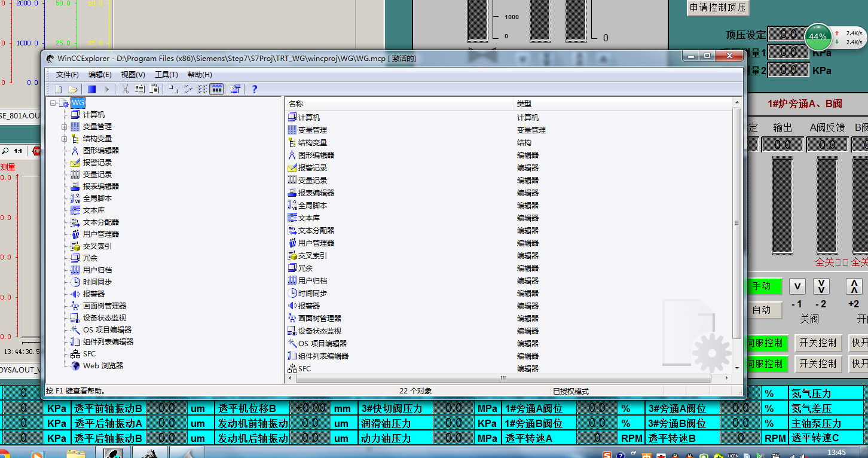Click the 申请控制顶压 button
The image size is (868, 458).
pos(717,8)
